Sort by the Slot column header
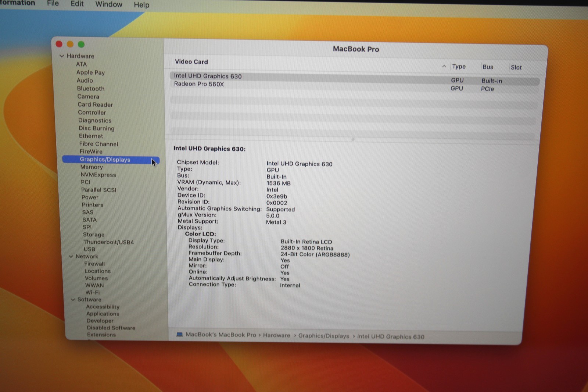This screenshot has width=588, height=392. click(x=516, y=67)
